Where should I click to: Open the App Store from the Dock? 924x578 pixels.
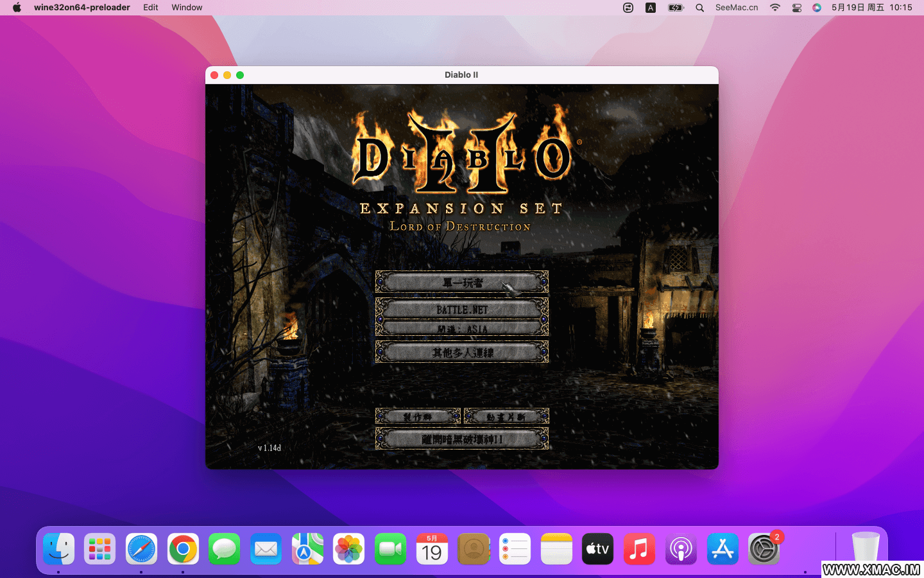coord(723,549)
